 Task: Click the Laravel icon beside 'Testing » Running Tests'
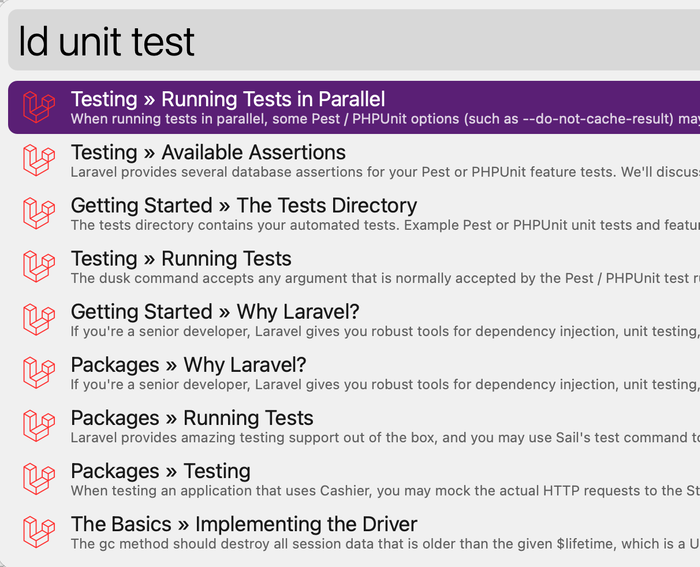(x=39, y=267)
